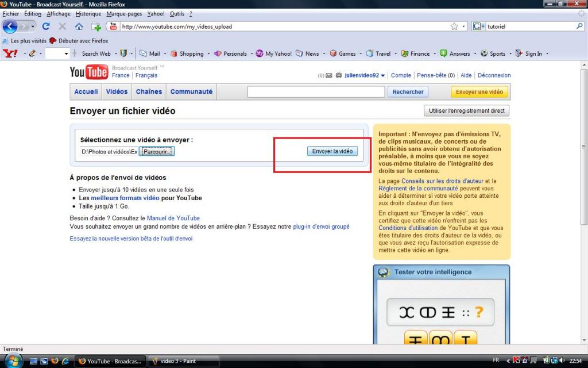This screenshot has width=588, height=368.
Task: Launch Internet Explorer from quick launch
Action: (x=65, y=361)
